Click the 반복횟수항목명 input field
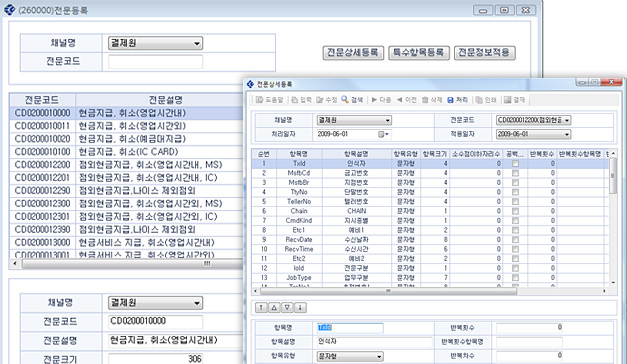Image resolution: width=627 pixels, height=364 pixels. coord(529,342)
